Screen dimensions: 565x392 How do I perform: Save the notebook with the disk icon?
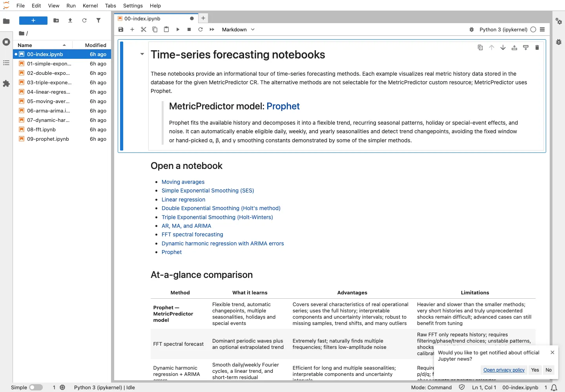121,29
